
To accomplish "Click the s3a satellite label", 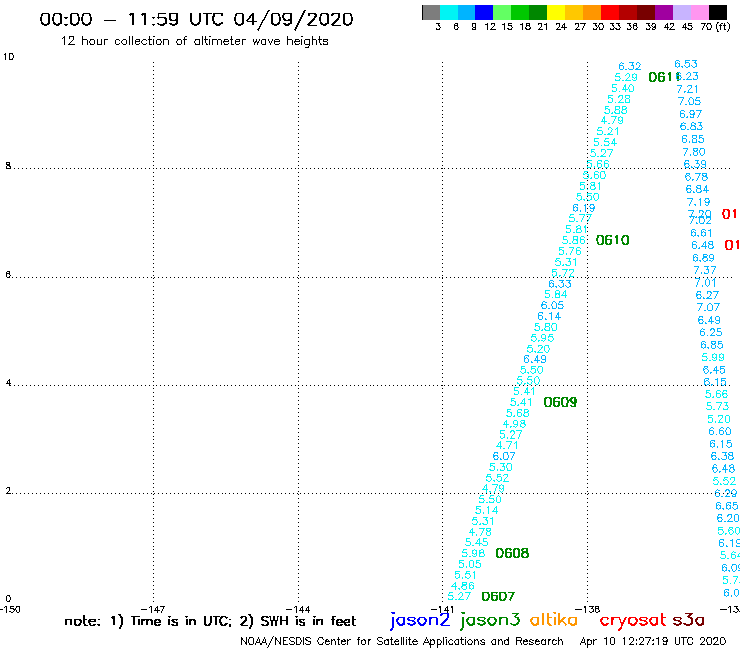I will [688, 620].
